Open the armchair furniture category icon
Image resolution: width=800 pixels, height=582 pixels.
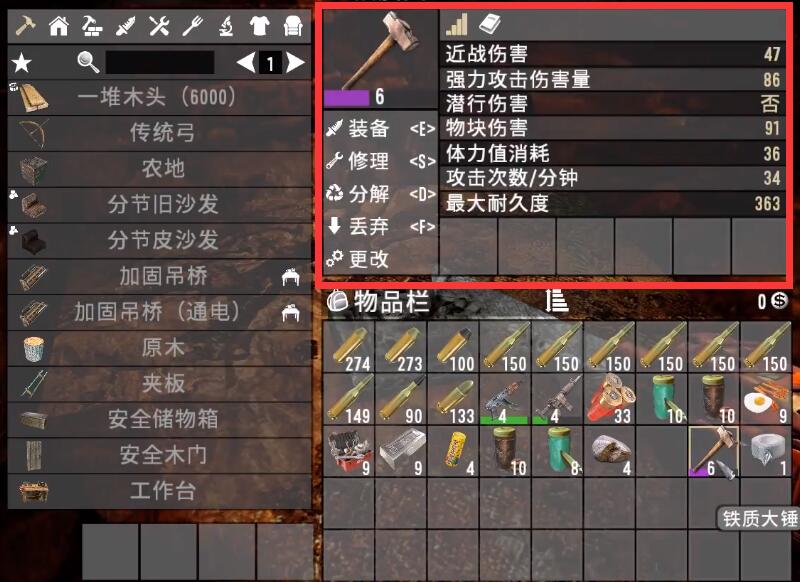(x=293, y=25)
